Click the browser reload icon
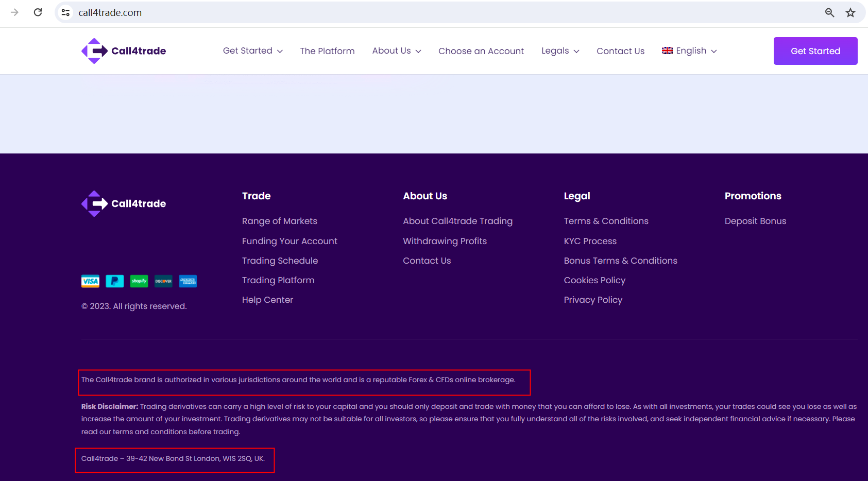 (38, 12)
